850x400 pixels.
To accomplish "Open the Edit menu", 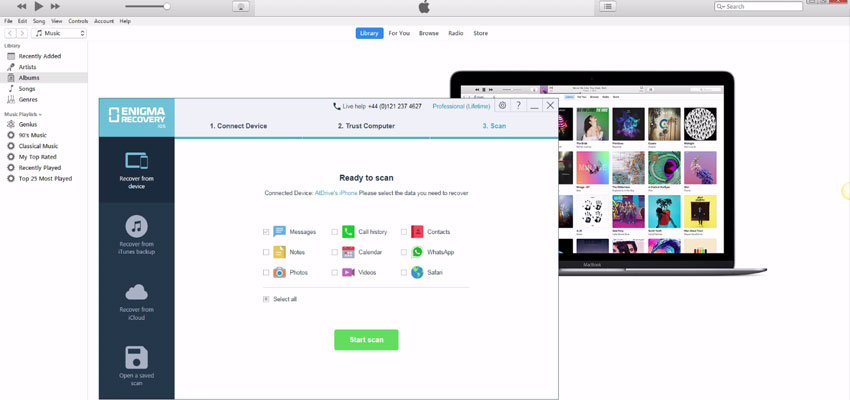I will tap(22, 21).
